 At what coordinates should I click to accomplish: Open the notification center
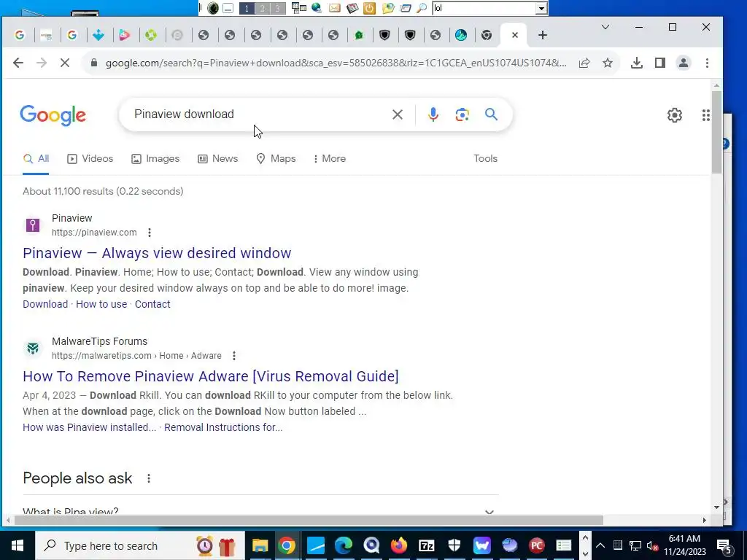coord(724,546)
